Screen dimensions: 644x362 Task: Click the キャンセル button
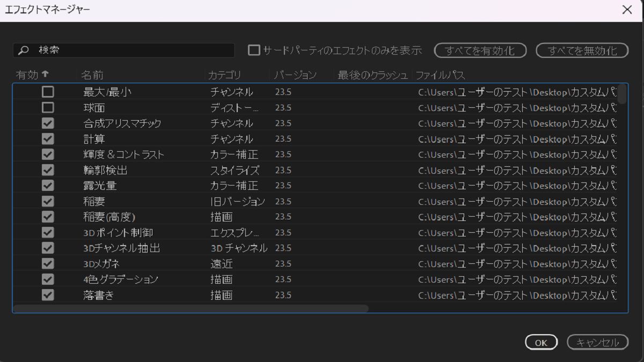coord(597,342)
